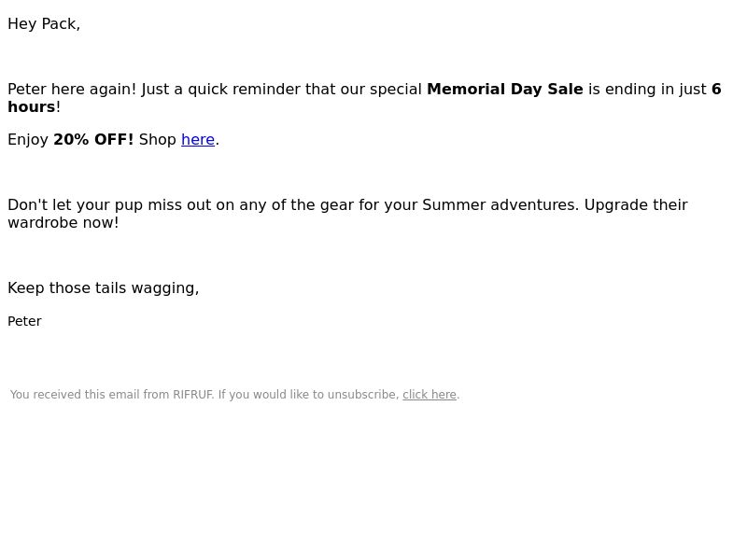
Task: Click the bold 'hours' word
Action: pos(32,106)
